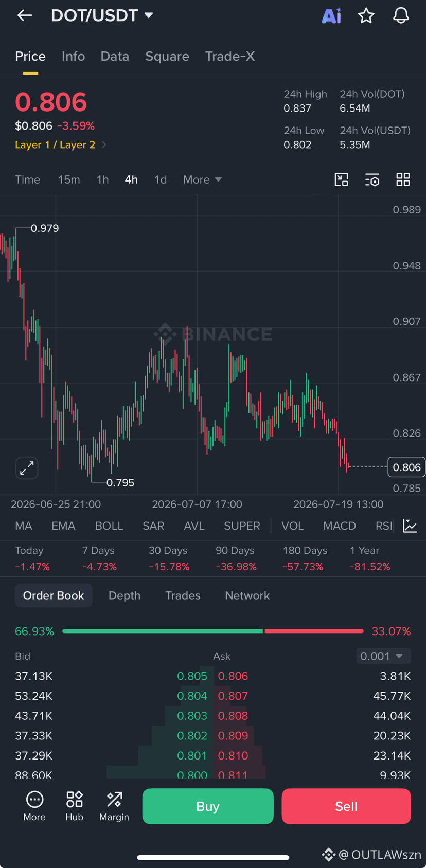Viewport: 426px width, 868px height.
Task: Open Layer 1 / Layer 2 category
Action: (x=61, y=144)
